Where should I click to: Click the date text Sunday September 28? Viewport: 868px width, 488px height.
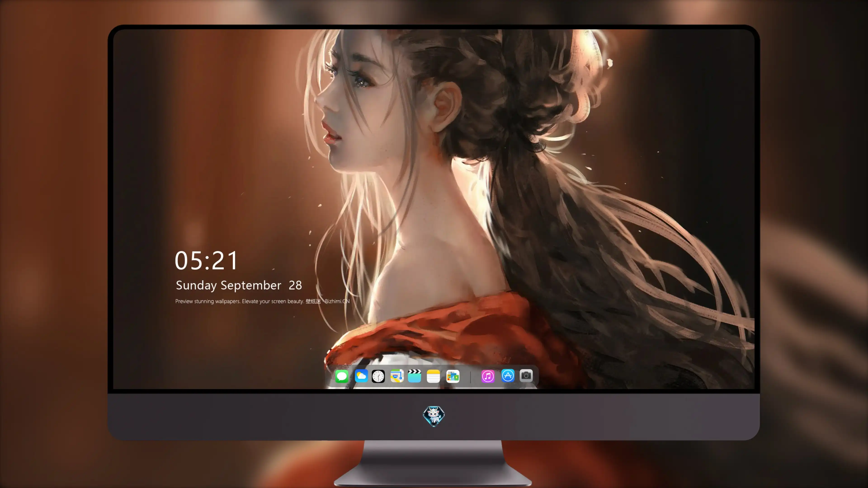239,285
